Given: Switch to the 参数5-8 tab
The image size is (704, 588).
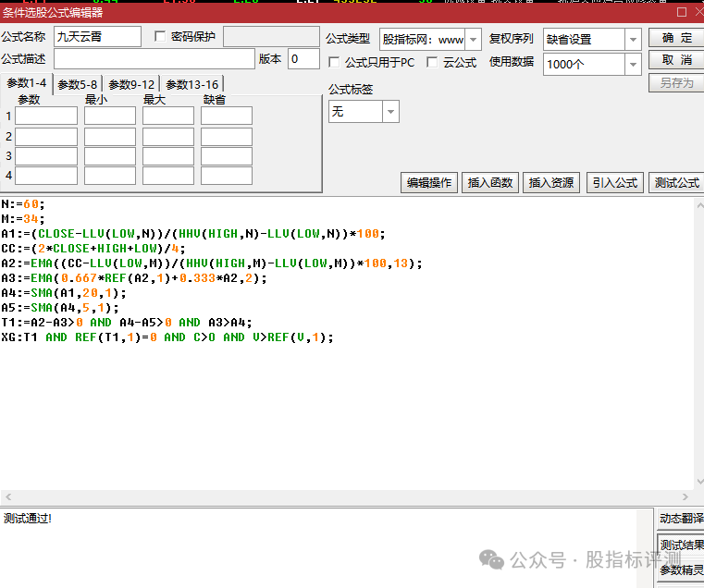Looking at the screenshot, I should 77,85.
